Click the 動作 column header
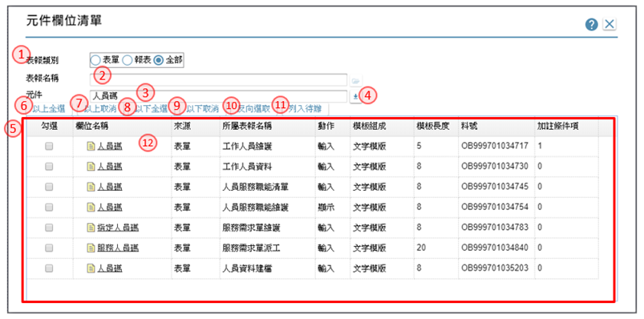Viewport: 644px width, 319px height. click(326, 127)
